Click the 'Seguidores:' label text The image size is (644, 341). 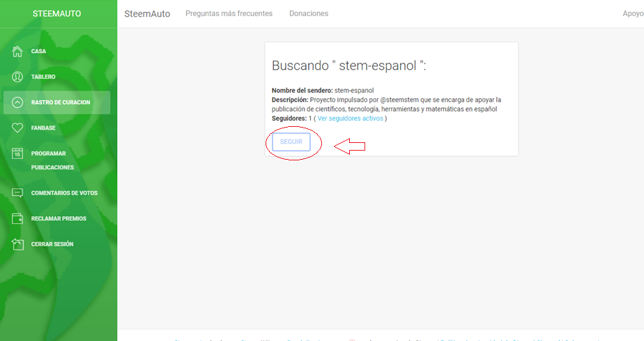pyautogui.click(x=289, y=119)
